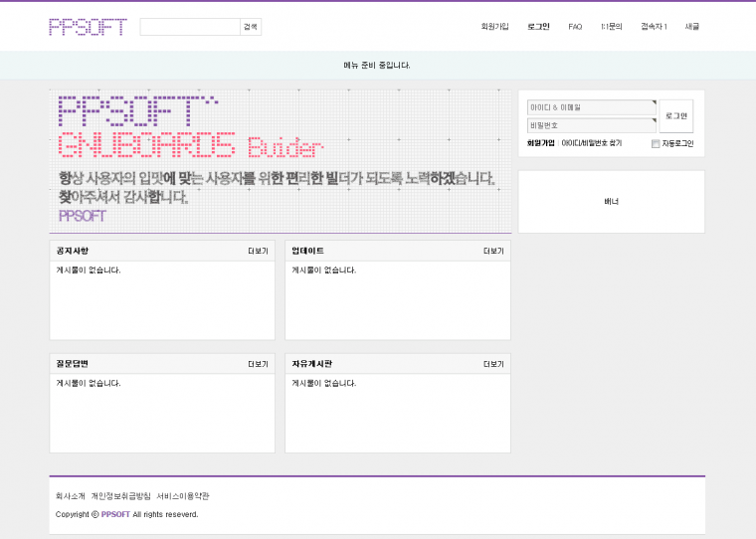
Task: Click the PPSOFT GNUBOARD5 Builder banner image
Action: tap(280, 161)
